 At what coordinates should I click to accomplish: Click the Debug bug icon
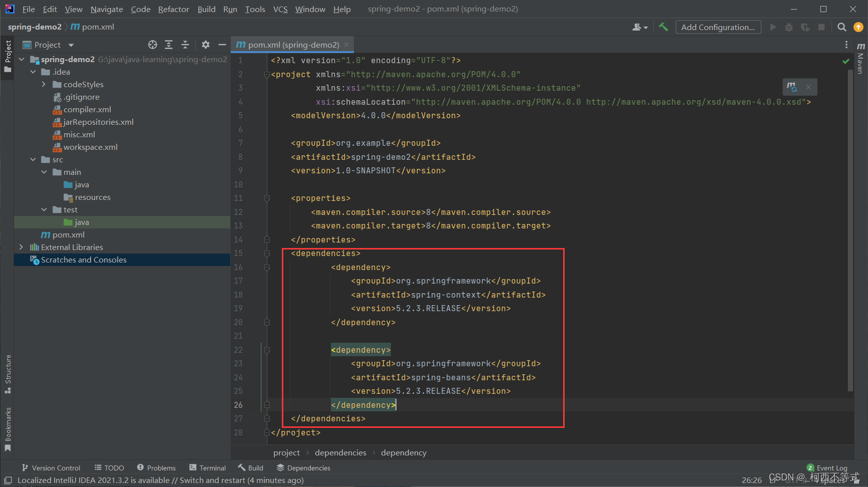tap(789, 27)
